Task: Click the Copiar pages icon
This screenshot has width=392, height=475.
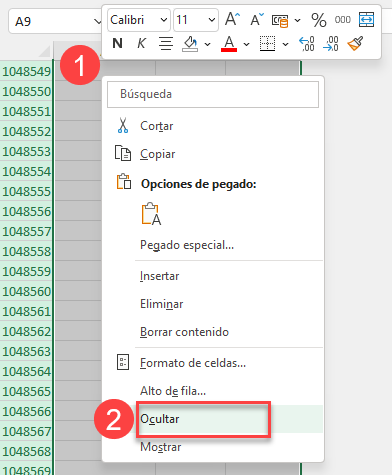Action: click(123, 153)
